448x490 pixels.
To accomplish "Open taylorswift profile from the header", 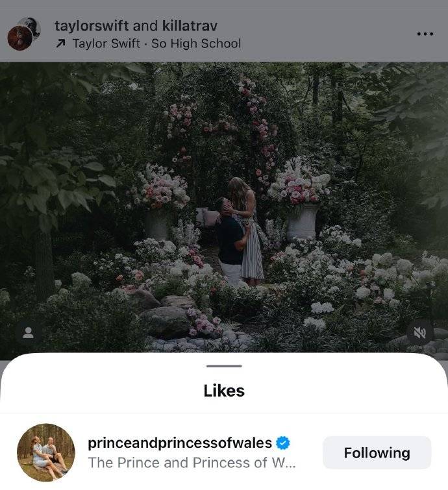I will point(92,26).
